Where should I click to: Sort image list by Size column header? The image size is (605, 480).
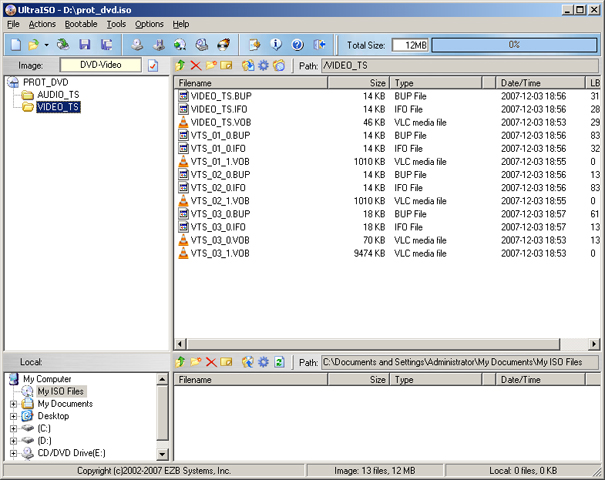[358, 83]
